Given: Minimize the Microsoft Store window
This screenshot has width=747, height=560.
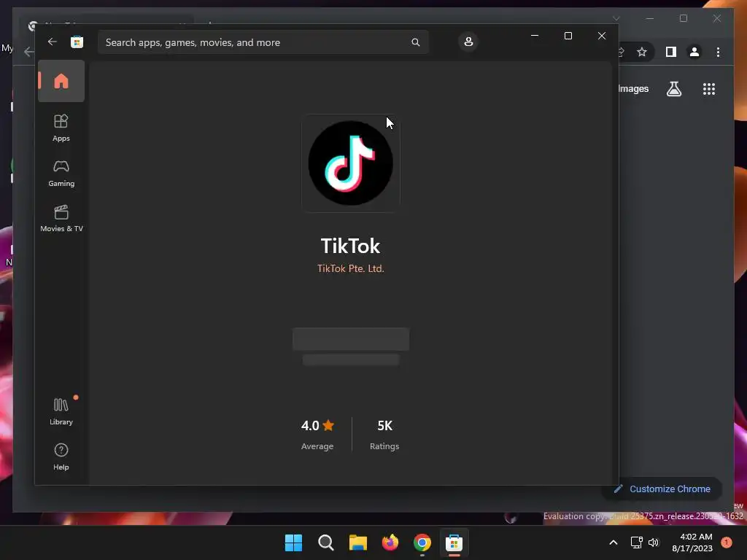Looking at the screenshot, I should pos(535,36).
